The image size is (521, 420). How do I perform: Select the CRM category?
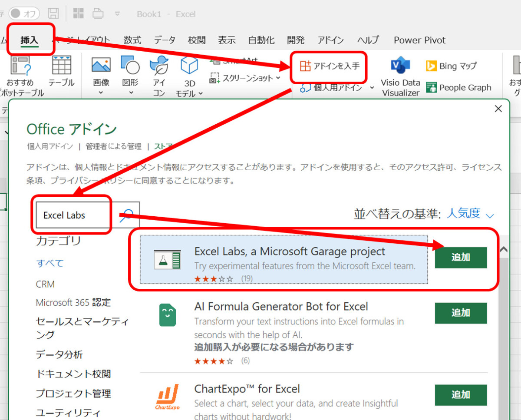[x=45, y=284]
